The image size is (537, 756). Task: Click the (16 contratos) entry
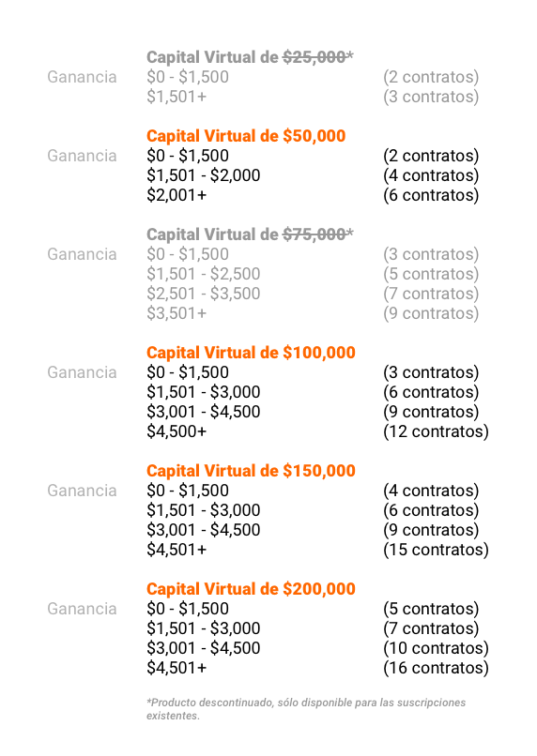pos(436,667)
